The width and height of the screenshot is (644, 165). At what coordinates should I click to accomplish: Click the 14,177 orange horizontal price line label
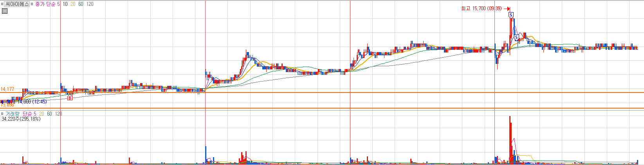[x=7, y=89]
